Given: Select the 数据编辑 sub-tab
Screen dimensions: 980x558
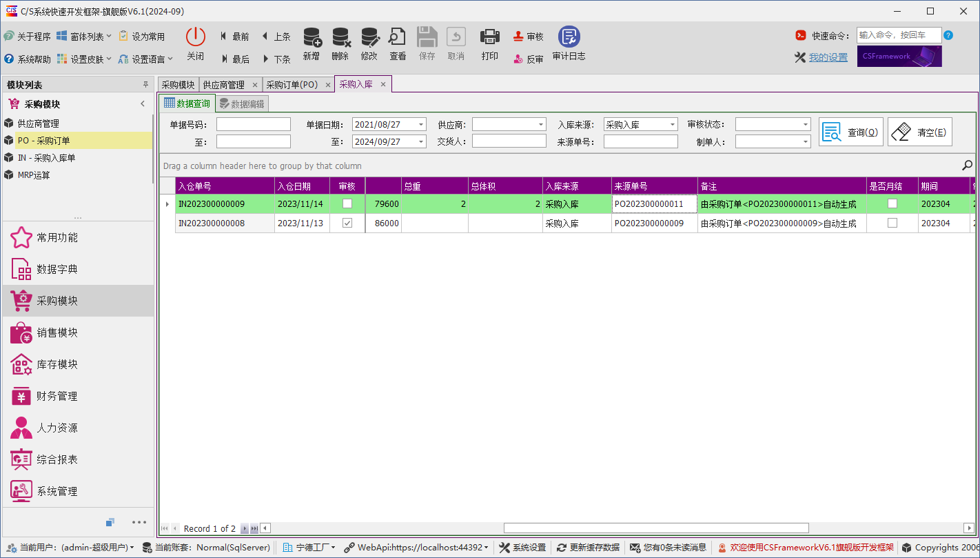Looking at the screenshot, I should (242, 104).
